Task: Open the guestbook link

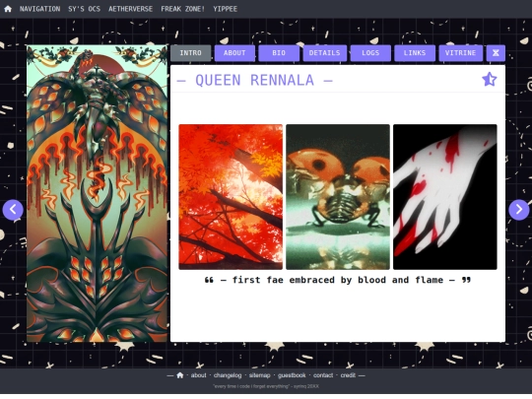Action: 292,375
